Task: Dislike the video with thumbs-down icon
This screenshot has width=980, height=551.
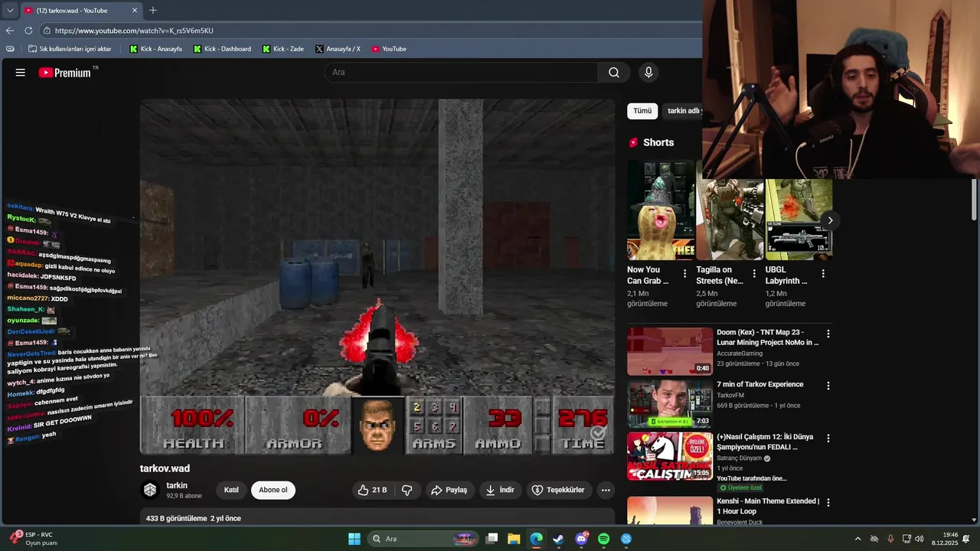Action: point(407,490)
